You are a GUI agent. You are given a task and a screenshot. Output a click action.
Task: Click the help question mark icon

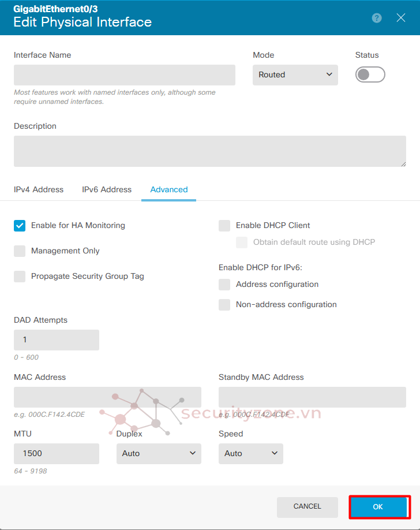tap(377, 18)
